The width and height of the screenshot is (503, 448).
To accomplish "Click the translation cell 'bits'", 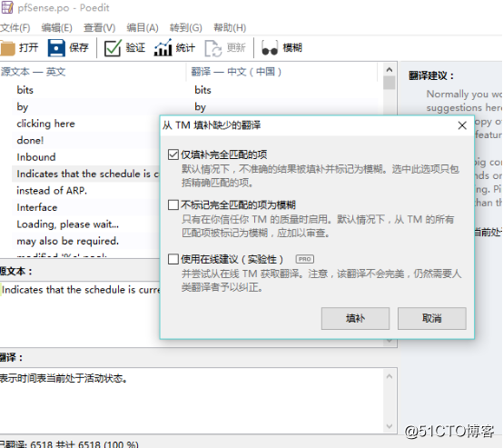I will (x=202, y=90).
